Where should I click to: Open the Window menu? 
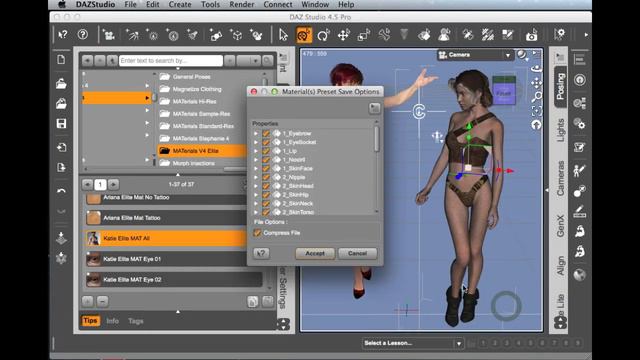315,4
